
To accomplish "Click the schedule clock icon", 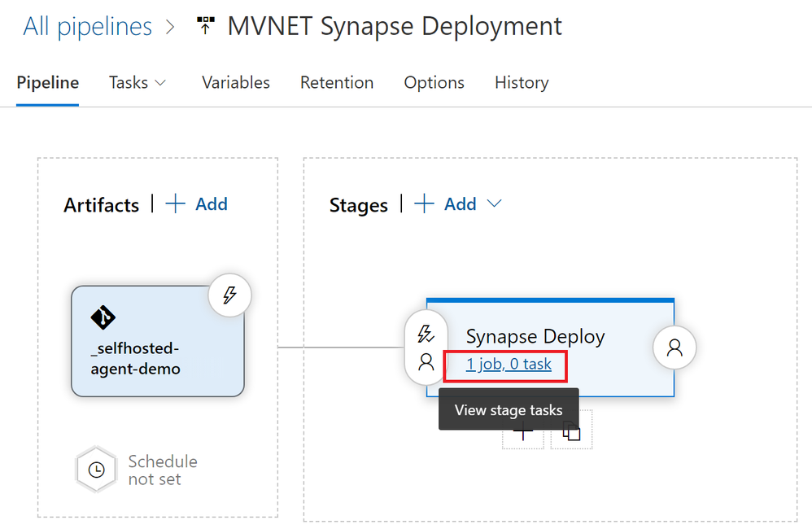I will 96,470.
